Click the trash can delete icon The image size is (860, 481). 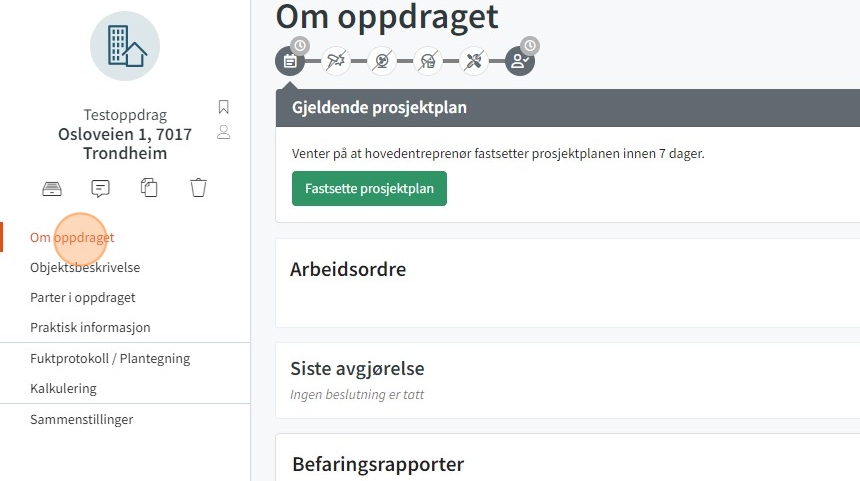click(x=199, y=187)
